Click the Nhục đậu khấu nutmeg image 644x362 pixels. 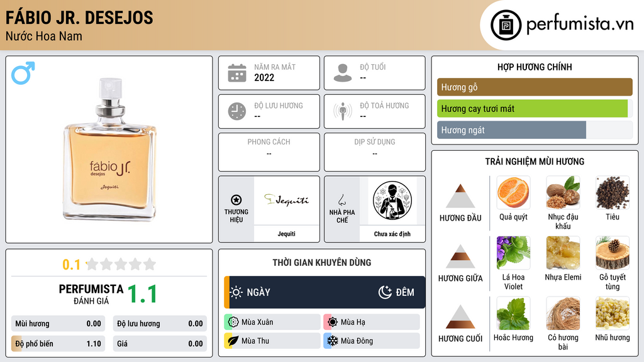563,192
